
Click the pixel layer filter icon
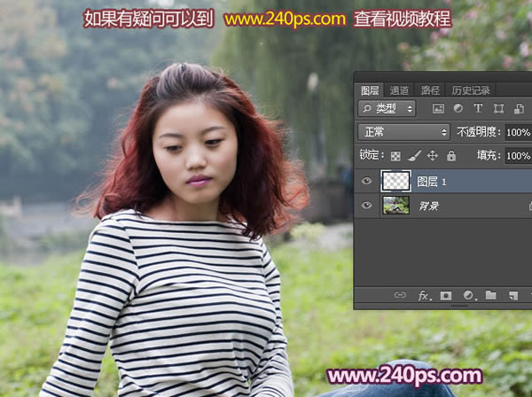pyautogui.click(x=437, y=108)
